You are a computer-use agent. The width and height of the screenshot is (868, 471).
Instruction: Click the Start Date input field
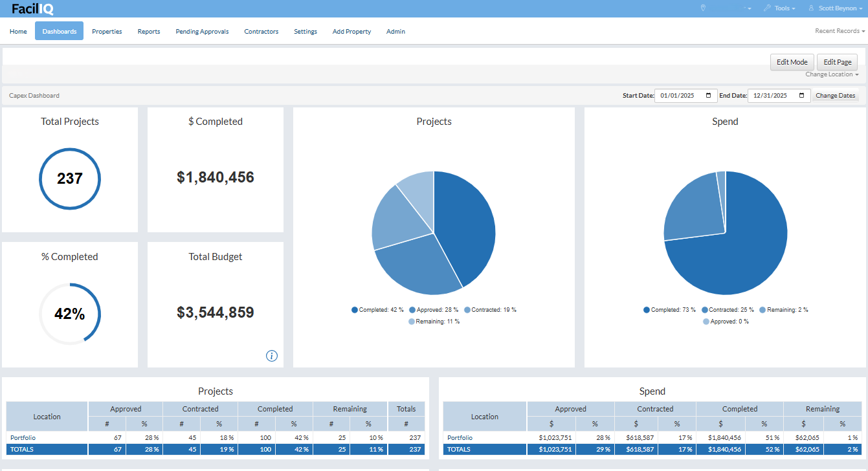pyautogui.click(x=680, y=96)
